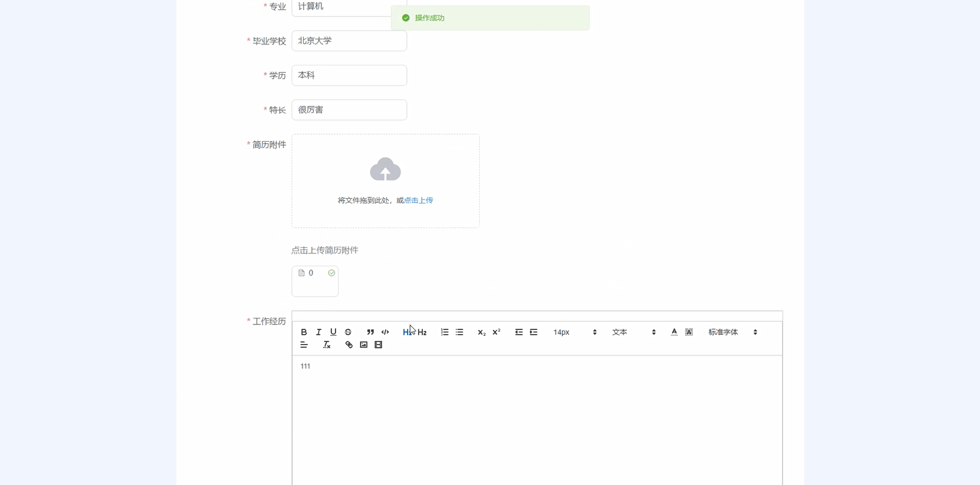Insert a hyperlink in the work experience editor

coord(349,345)
